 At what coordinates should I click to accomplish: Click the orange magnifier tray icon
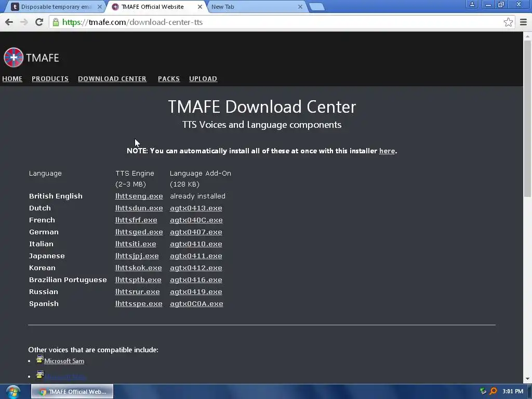pyautogui.click(x=493, y=392)
